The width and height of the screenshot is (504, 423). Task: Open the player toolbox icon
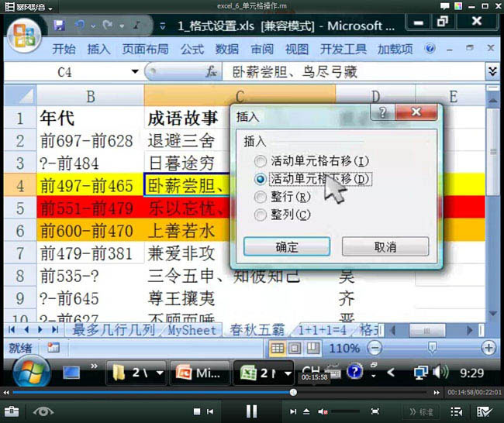pos(12,411)
